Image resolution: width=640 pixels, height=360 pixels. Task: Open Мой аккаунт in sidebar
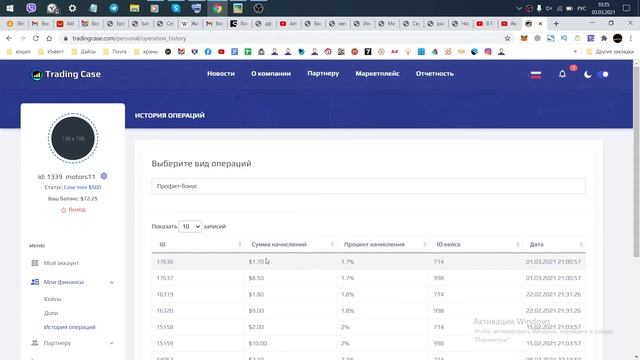coord(61,263)
